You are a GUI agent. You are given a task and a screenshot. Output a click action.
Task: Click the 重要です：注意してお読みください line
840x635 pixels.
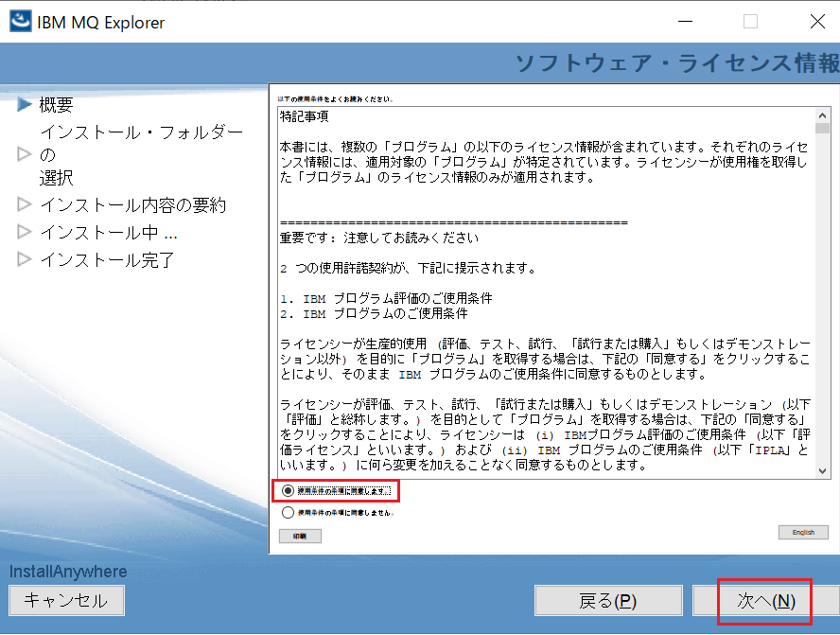click(379, 238)
